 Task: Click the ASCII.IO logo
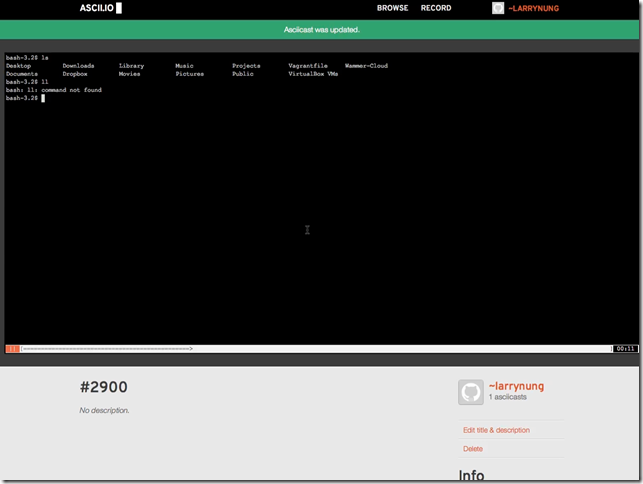(x=100, y=8)
